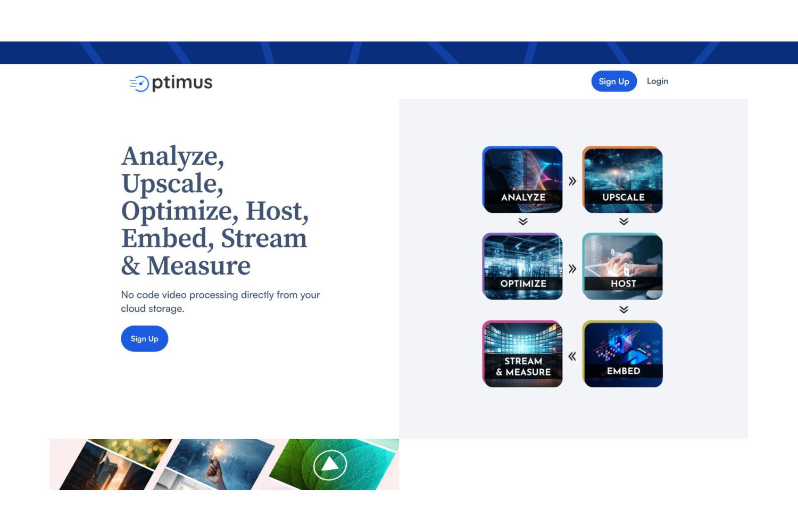The image size is (798, 532).
Task: Select the ANALYZE tile
Action: pyautogui.click(x=522, y=180)
